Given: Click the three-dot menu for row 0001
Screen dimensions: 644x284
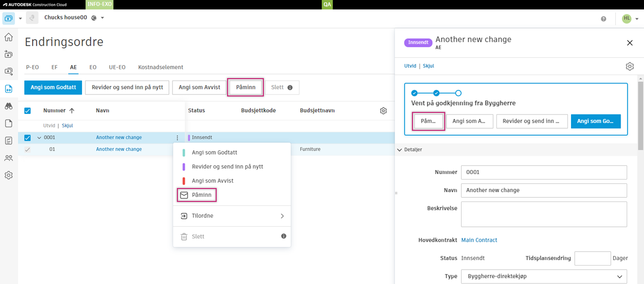Looking at the screenshot, I should click(177, 138).
